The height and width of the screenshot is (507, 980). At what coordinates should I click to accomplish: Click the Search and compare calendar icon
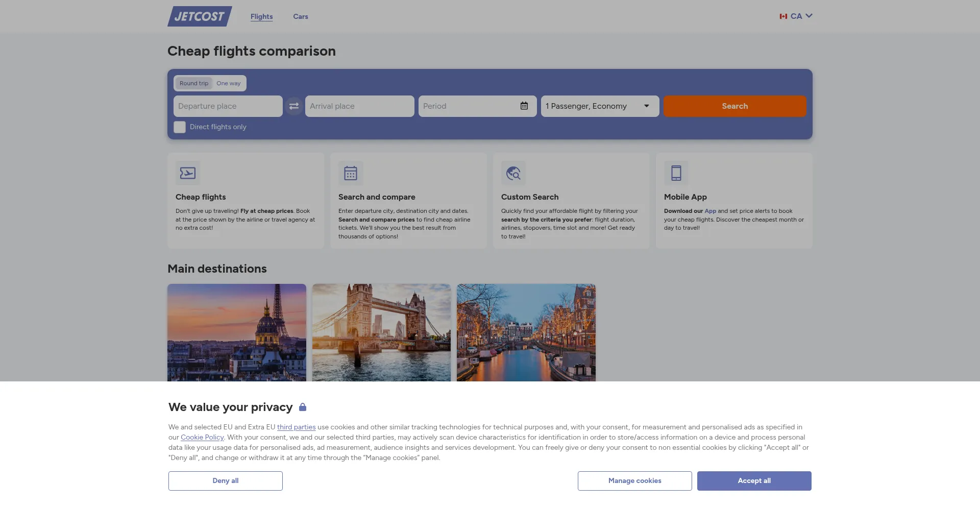point(351,173)
